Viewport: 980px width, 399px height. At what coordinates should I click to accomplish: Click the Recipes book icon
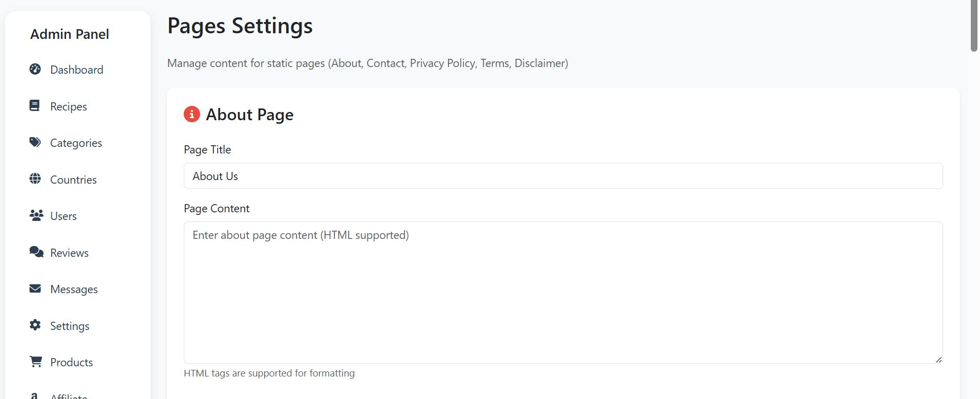(x=34, y=106)
